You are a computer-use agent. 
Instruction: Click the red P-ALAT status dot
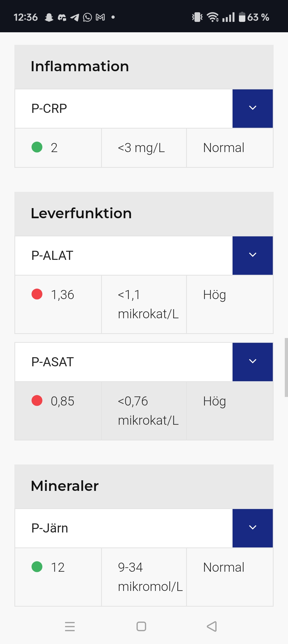(x=37, y=294)
